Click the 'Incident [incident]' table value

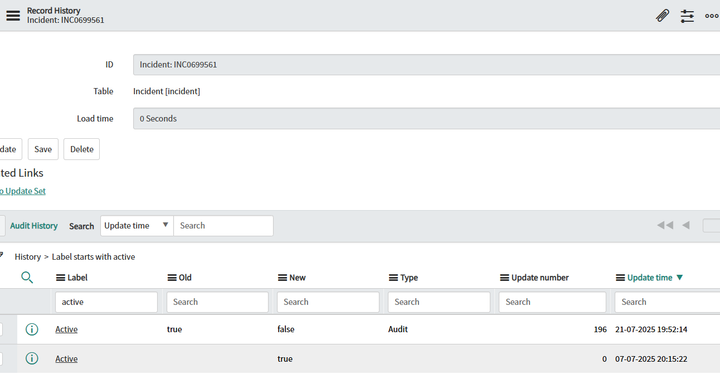[167, 91]
